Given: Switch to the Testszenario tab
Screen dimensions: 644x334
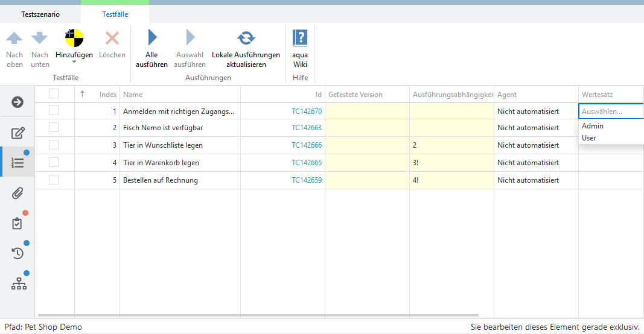Looking at the screenshot, I should 40,14.
